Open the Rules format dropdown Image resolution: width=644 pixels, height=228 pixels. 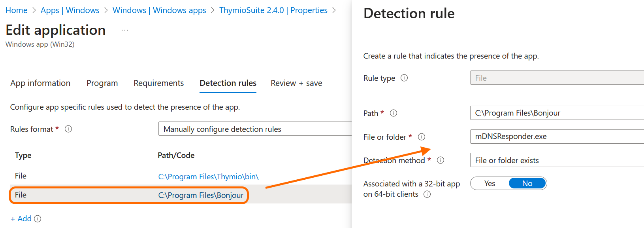coord(255,129)
